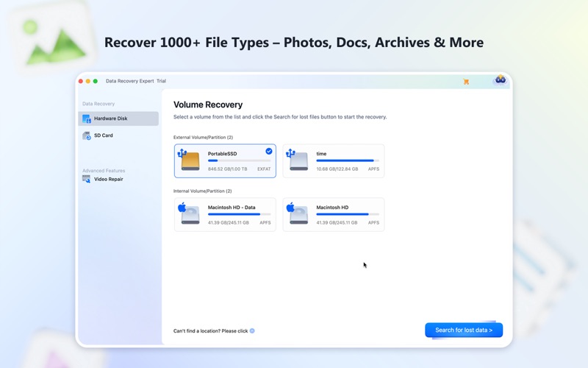The image size is (588, 368).
Task: Click the time USB drive icon
Action: (x=297, y=160)
